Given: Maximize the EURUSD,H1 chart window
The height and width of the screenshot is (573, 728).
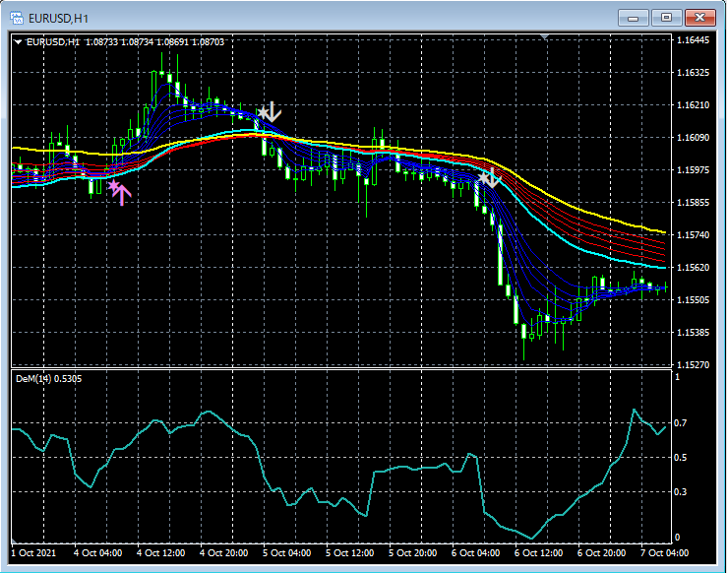Looking at the screenshot, I should pyautogui.click(x=666, y=18).
